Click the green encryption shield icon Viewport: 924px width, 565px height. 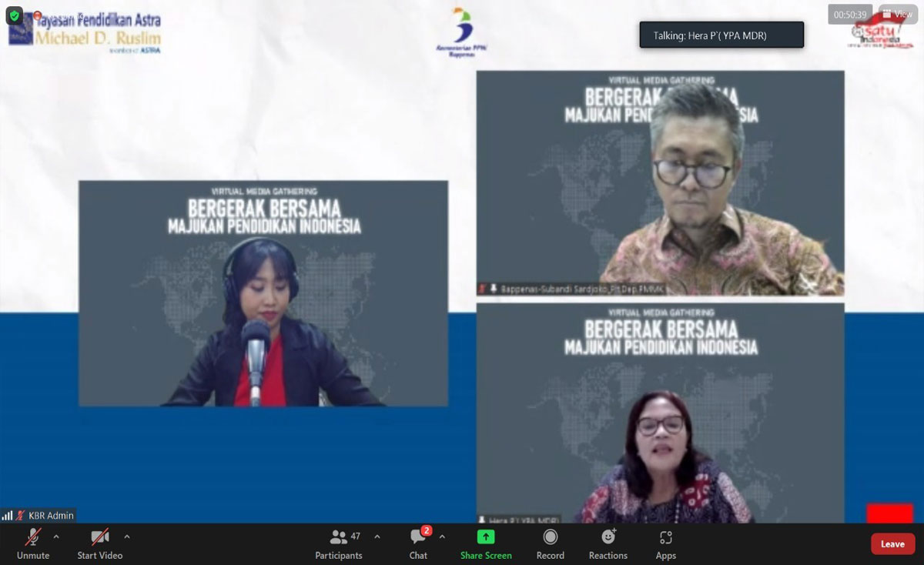15,15
